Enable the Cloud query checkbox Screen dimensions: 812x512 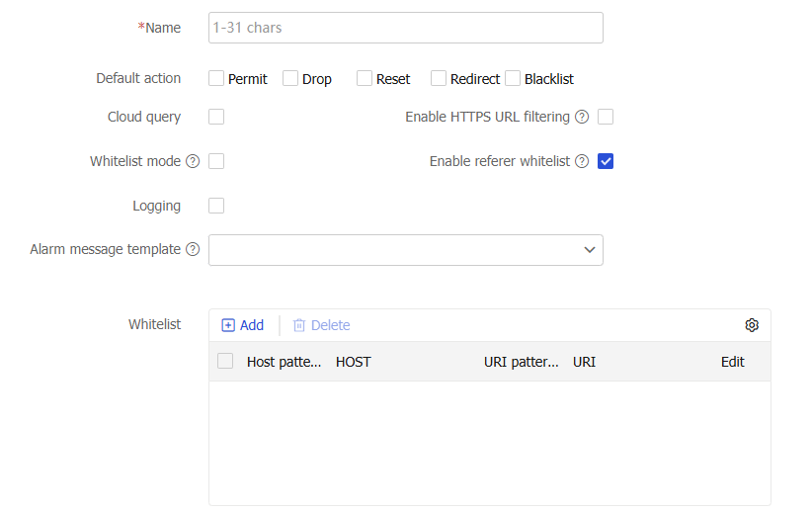[216, 117]
